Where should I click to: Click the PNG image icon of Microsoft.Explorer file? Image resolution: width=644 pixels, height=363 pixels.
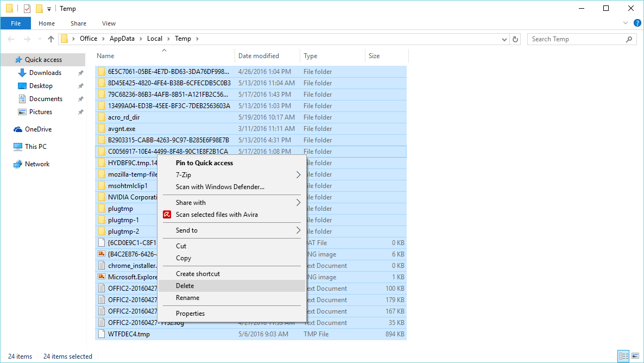[x=102, y=277]
